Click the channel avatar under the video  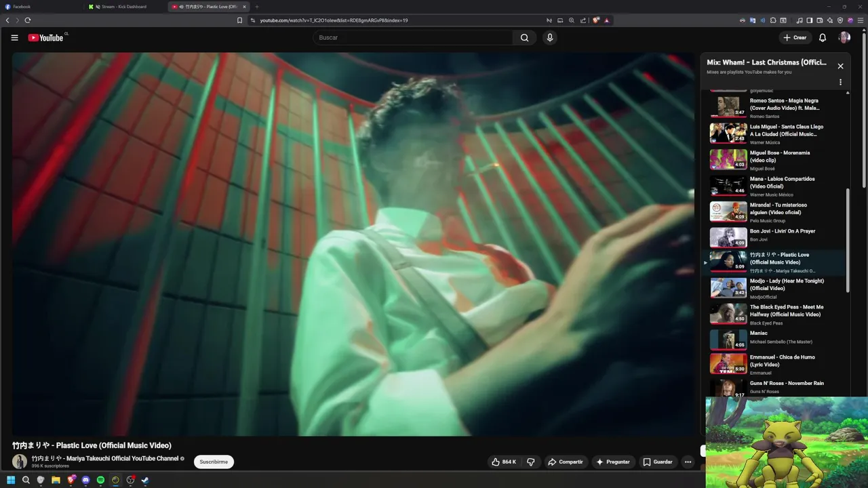click(x=20, y=462)
